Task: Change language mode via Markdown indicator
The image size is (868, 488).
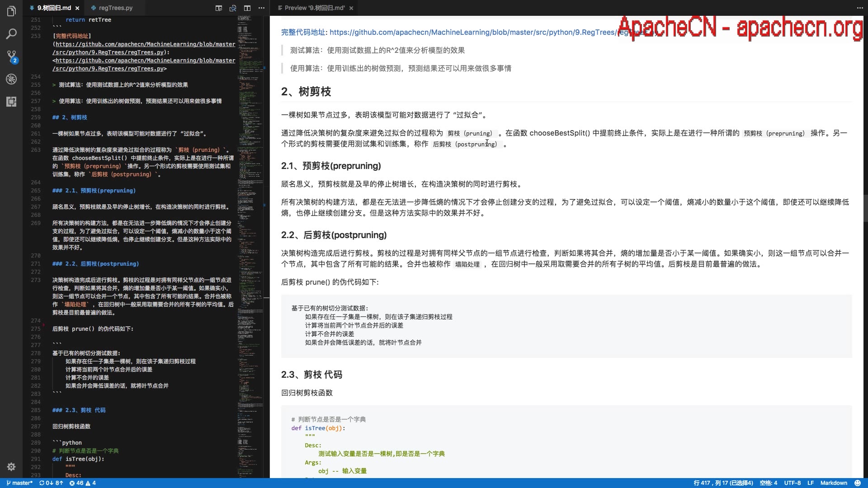Action: click(x=834, y=483)
